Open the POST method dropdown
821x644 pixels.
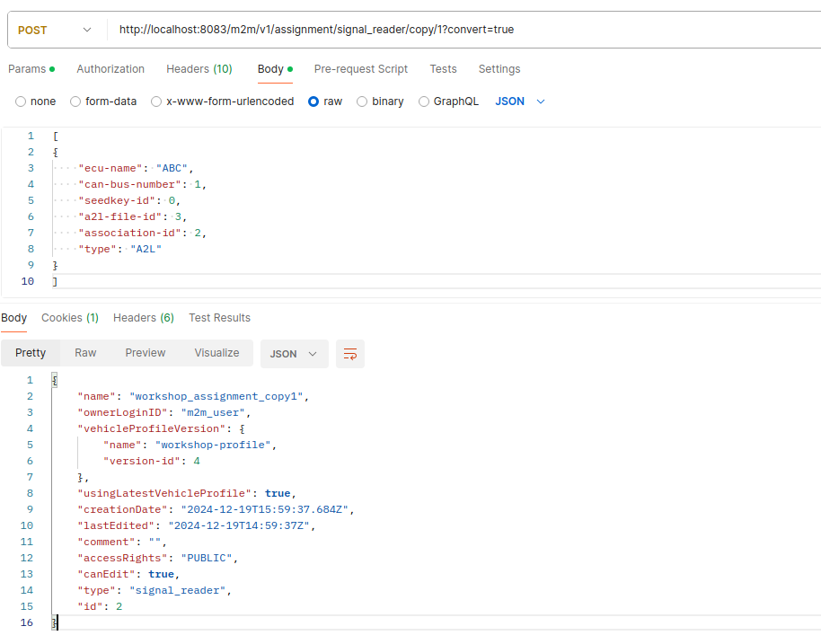tap(56, 30)
